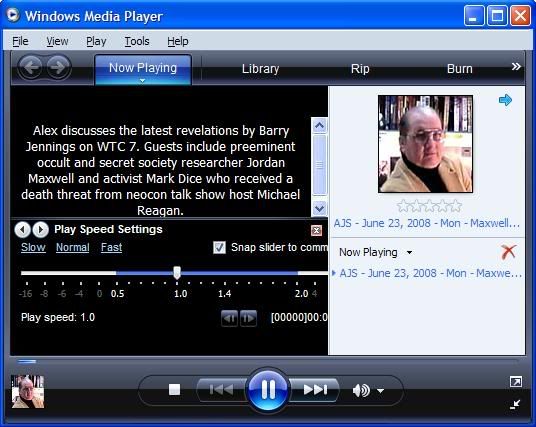The image size is (536, 427).
Task: Close the Play Speed Settings panel
Action: [x=317, y=230]
